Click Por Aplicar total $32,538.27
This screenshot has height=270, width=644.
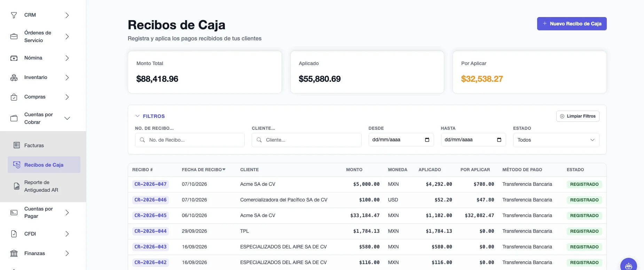482,79
